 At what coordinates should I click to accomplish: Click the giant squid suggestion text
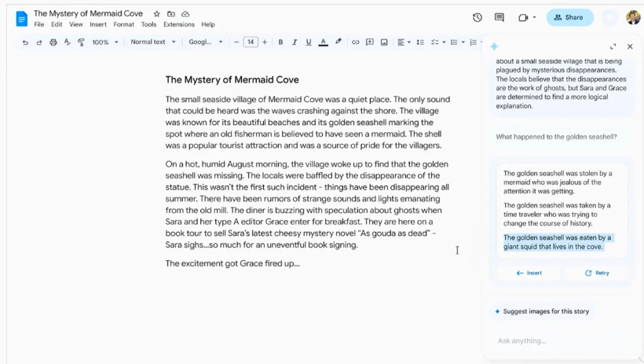pos(558,242)
